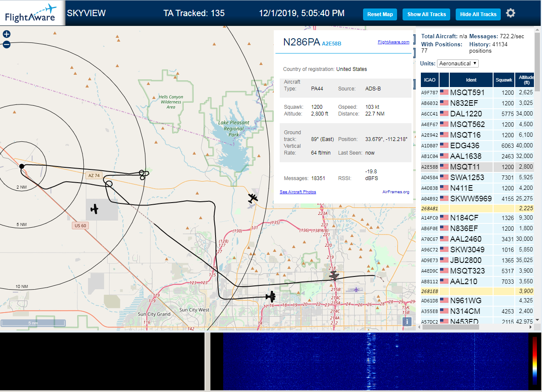542x392 pixels.
Task: Select the yellow 2681EB row
Action: coord(477,291)
